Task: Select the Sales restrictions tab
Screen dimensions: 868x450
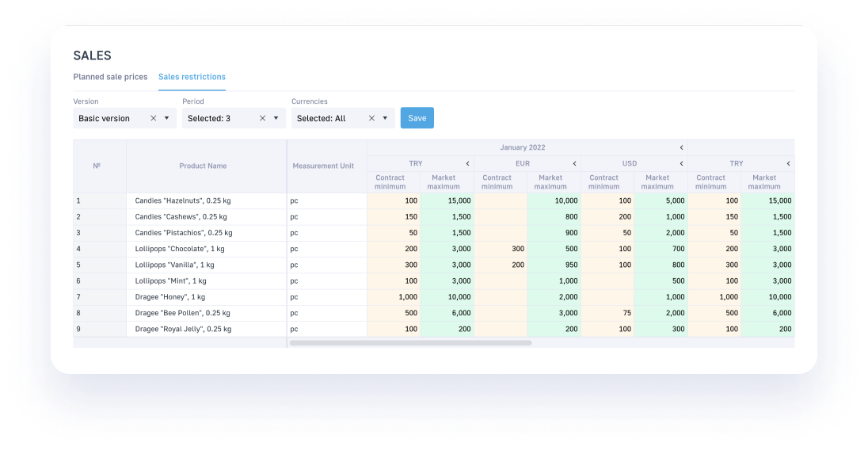Action: click(x=192, y=77)
